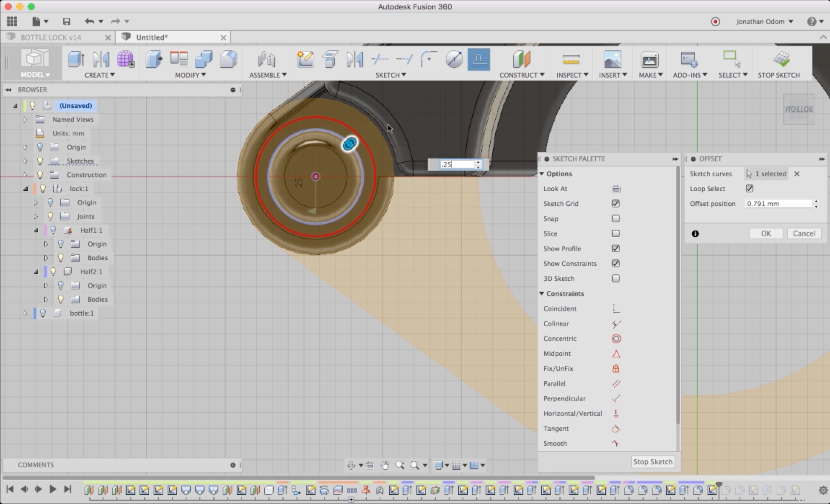830x504 pixels.
Task: Switch to the BOTTLE LOCK v14 tab
Action: (50, 37)
